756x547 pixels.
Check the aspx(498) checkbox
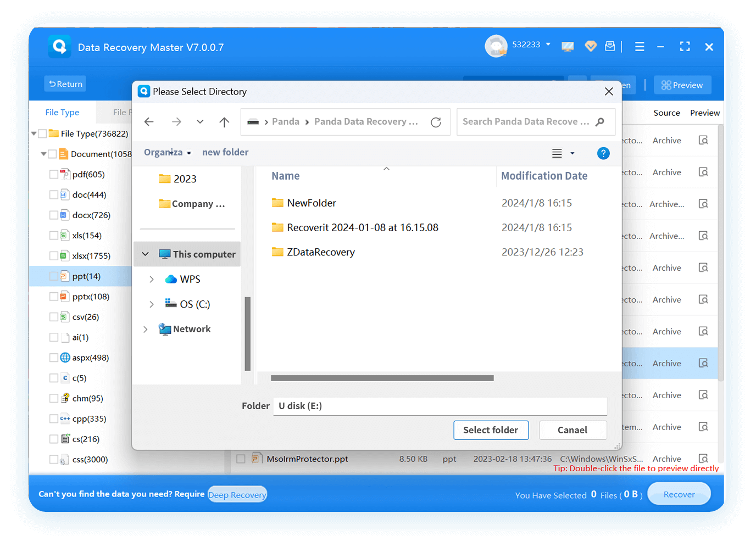click(x=54, y=357)
